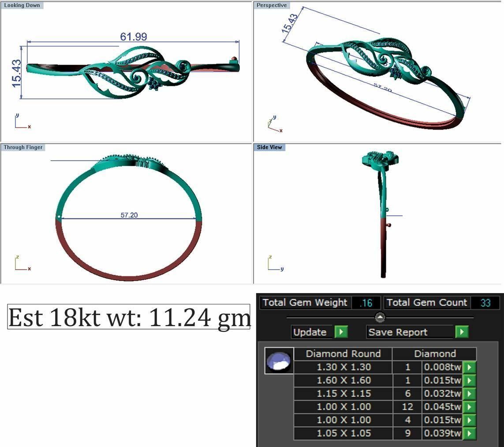Image resolution: width=504 pixels, height=447 pixels.
Task: Activate the Perspective viewport label
Action: tap(272, 5)
